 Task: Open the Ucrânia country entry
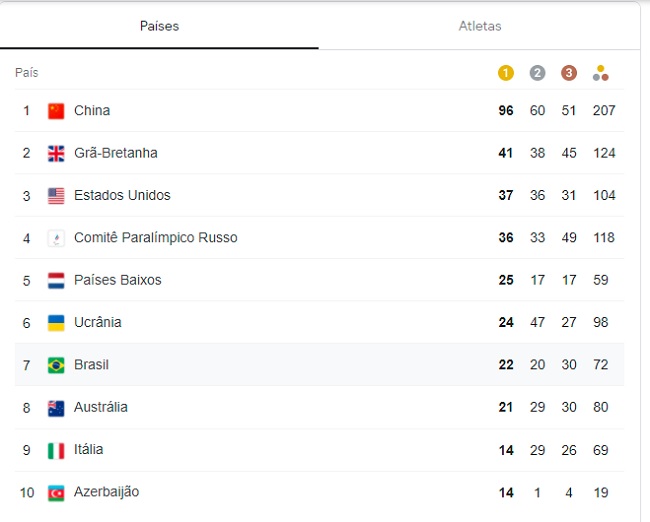319,323
